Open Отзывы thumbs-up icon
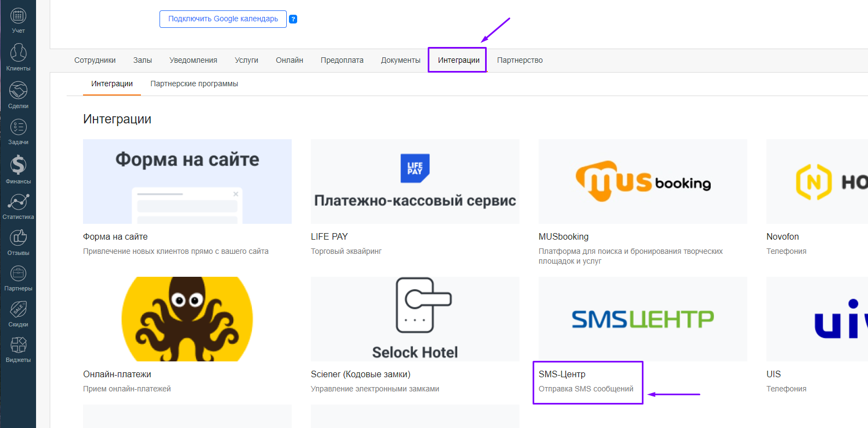868x428 pixels. [18, 238]
